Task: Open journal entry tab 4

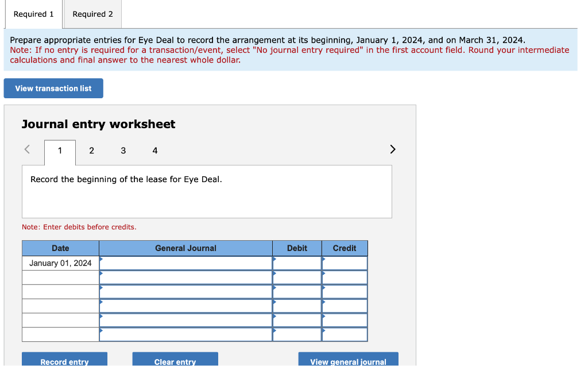Action: click(154, 151)
